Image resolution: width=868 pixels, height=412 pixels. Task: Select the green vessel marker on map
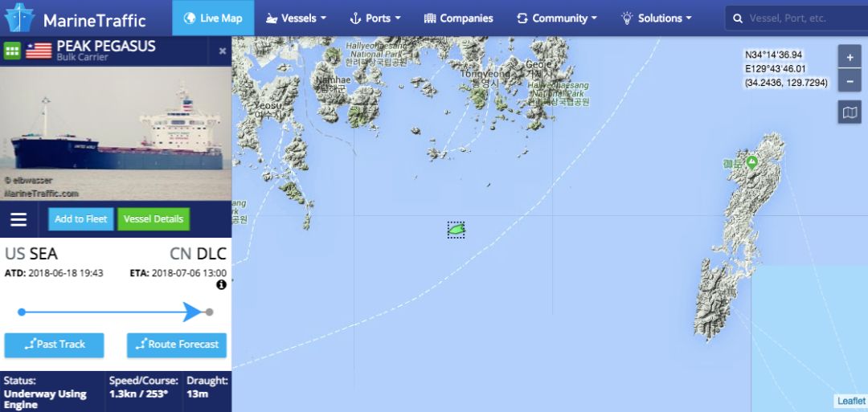coord(457,229)
